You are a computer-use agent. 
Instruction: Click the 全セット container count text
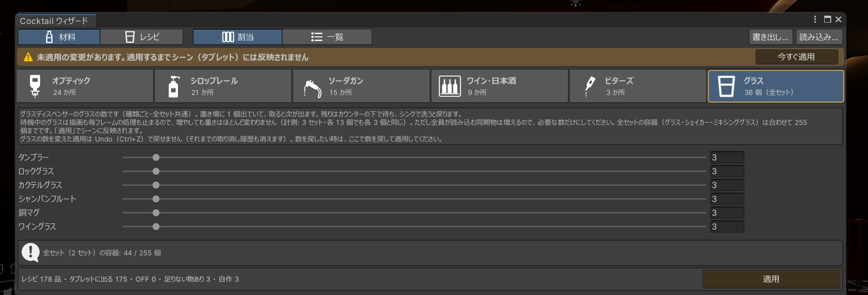pyautogui.click(x=102, y=253)
